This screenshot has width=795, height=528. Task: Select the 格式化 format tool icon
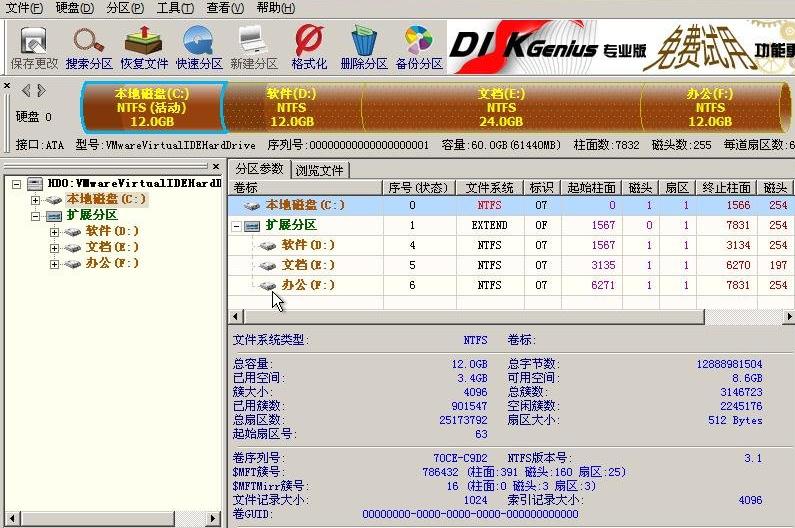309,47
